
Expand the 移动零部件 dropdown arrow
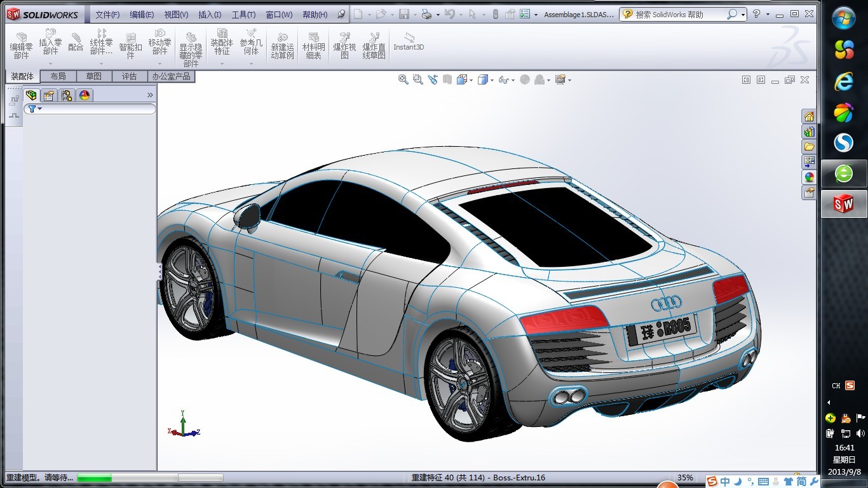pyautogui.click(x=159, y=64)
